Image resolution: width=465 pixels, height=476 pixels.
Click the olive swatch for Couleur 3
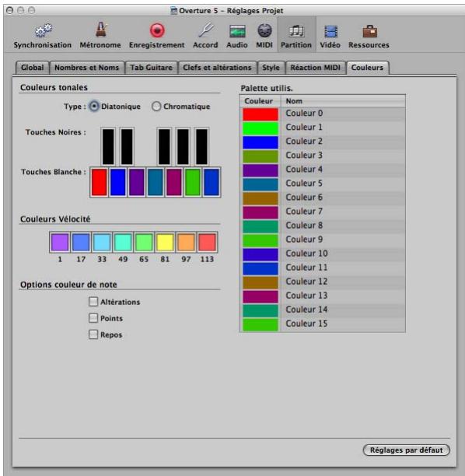(260, 156)
